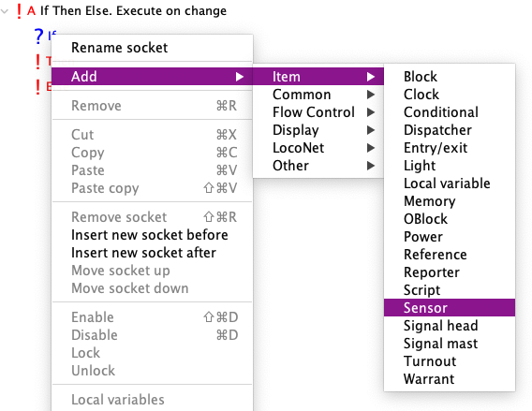Click the red exclamation icon beside If Then Else
The image size is (532, 411).
click(19, 11)
